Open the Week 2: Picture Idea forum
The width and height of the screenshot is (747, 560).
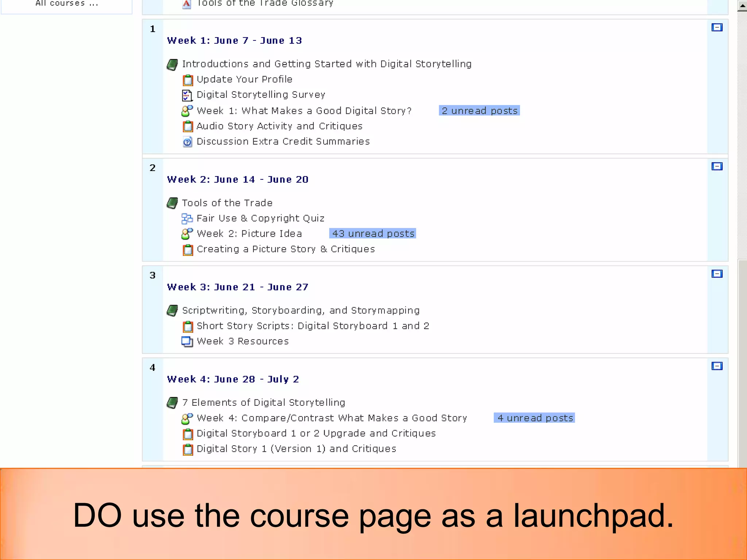coord(249,234)
